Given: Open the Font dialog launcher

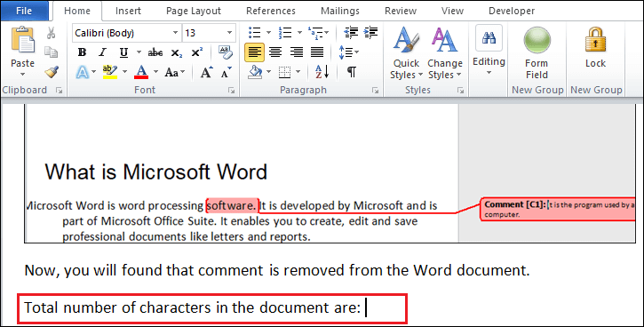Looking at the screenshot, I should tap(232, 91).
